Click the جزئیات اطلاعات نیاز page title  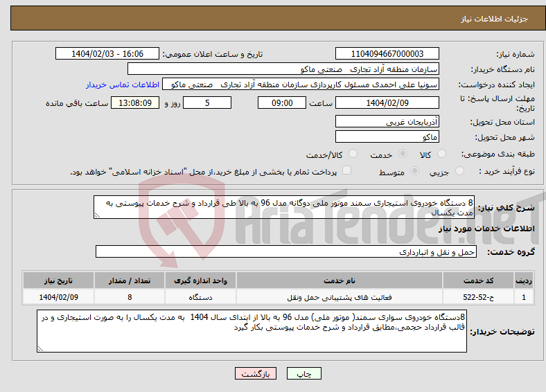pos(494,19)
